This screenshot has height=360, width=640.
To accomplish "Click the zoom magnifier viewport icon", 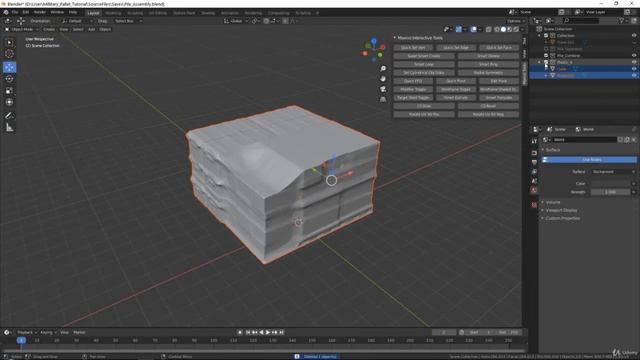I will pos(383,69).
